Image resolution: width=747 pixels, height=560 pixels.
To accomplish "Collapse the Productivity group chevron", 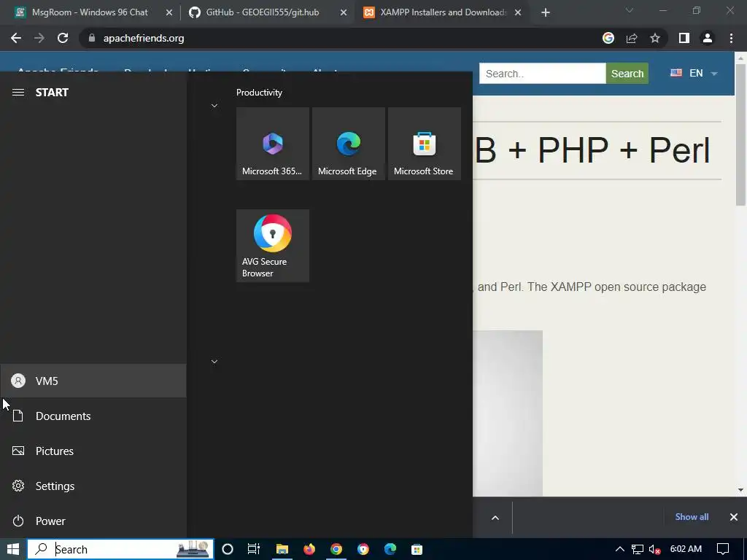I will 214,106.
